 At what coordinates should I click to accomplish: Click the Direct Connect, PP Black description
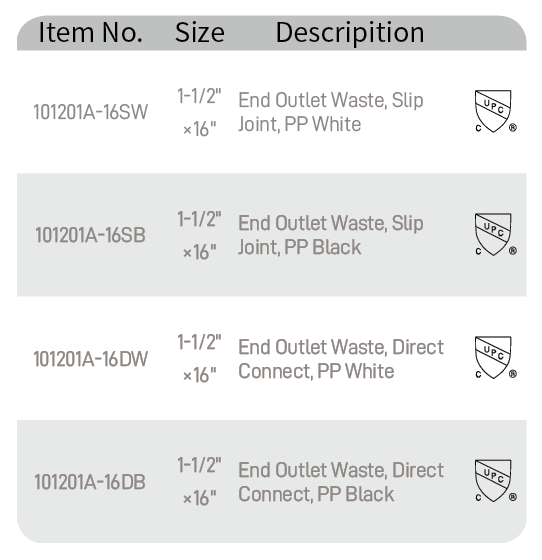341,482
